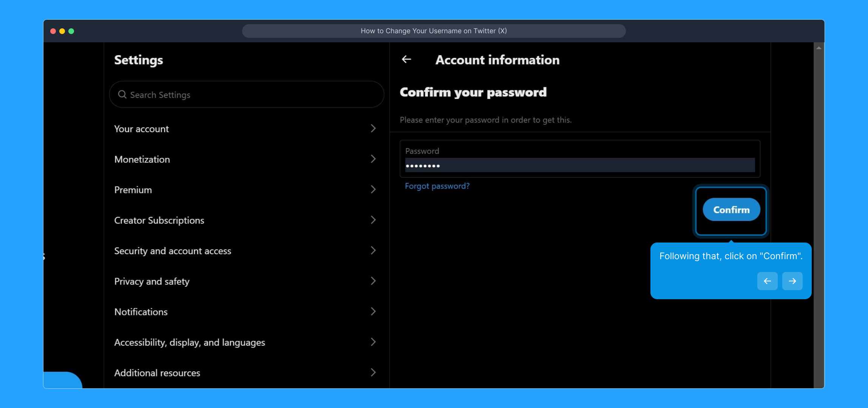Click the green window maximize dot

point(71,31)
